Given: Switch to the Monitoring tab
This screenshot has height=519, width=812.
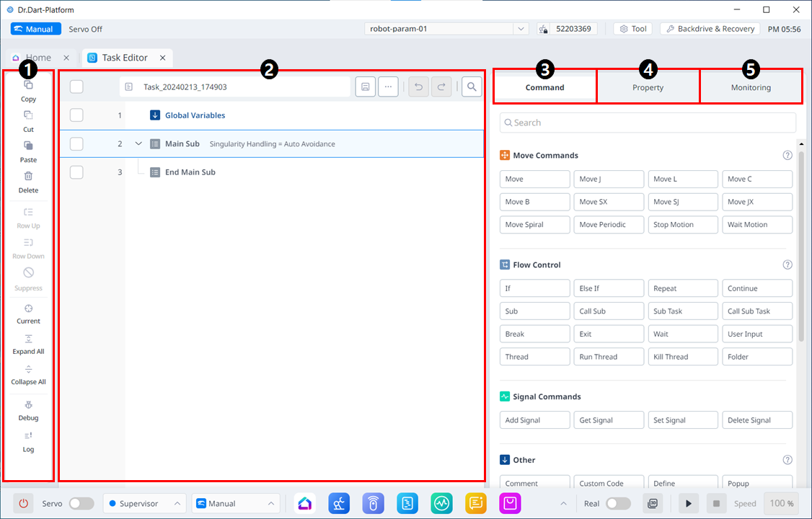Looking at the screenshot, I should (x=751, y=86).
